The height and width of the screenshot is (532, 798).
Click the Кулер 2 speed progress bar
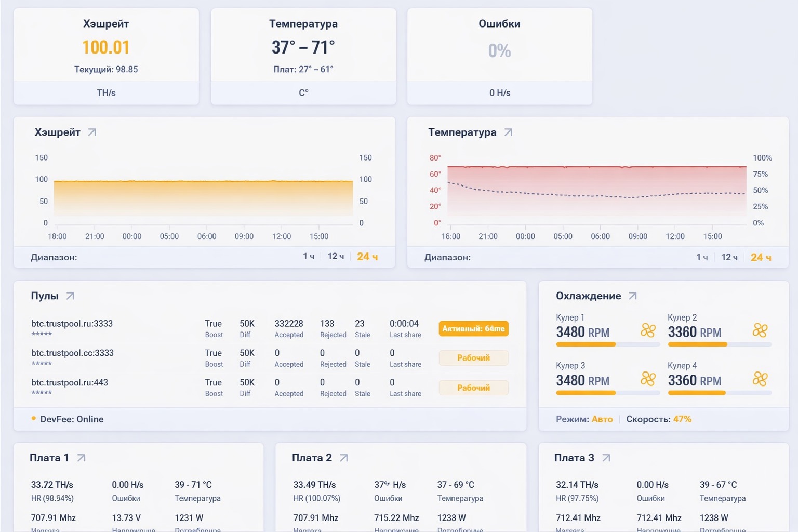[719, 344]
